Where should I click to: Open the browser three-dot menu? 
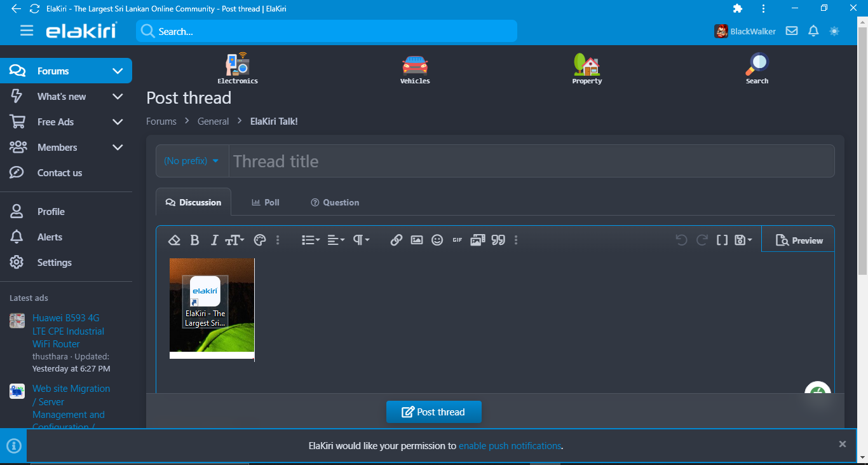(x=763, y=8)
